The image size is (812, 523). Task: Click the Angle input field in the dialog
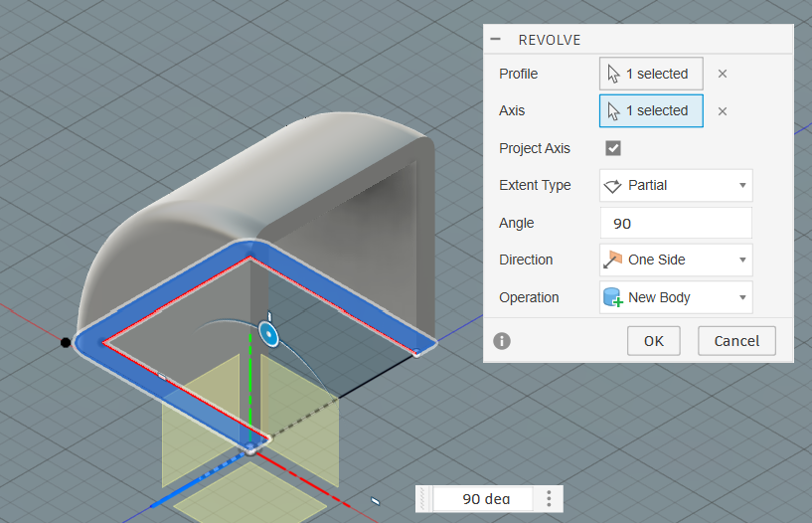coord(676,223)
